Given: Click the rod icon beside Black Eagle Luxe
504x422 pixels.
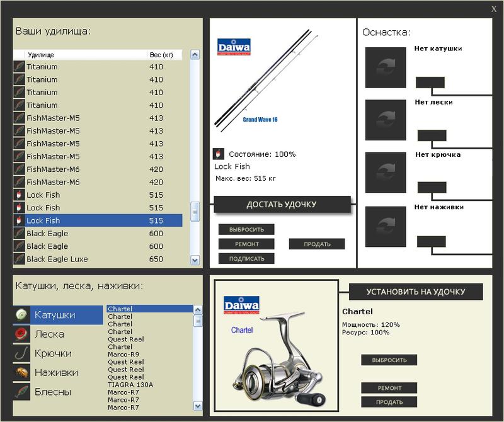Looking at the screenshot, I should [20, 259].
